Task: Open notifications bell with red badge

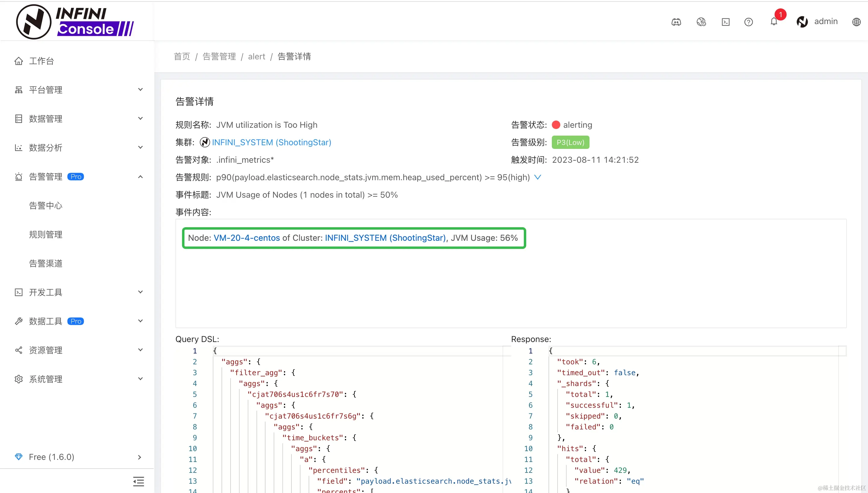Action: 774,22
